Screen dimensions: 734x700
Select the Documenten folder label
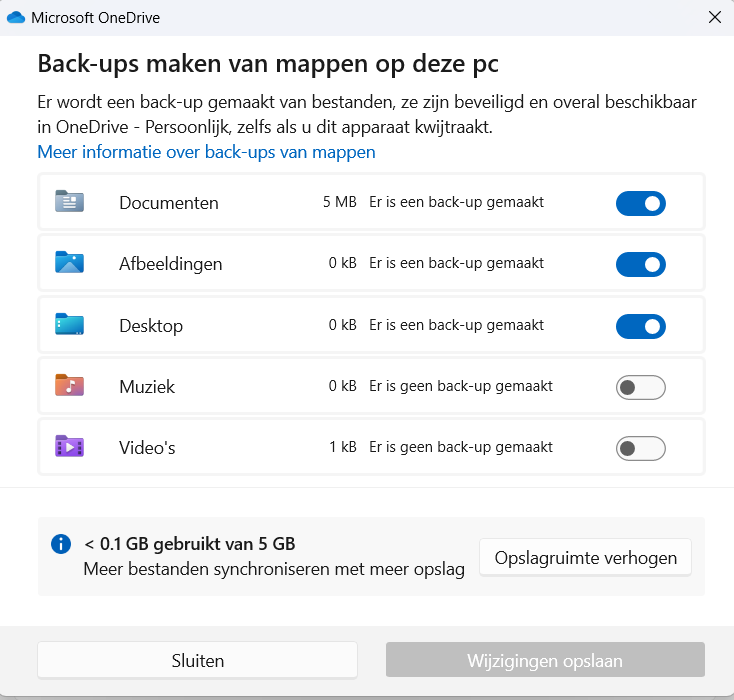(x=169, y=203)
